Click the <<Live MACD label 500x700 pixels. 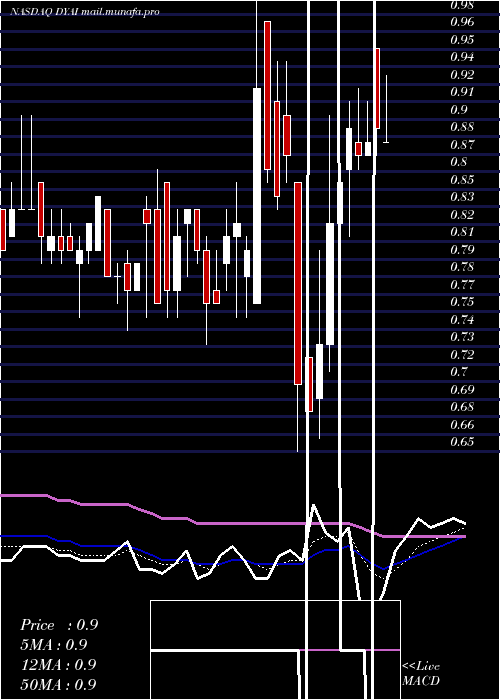pos(421,673)
